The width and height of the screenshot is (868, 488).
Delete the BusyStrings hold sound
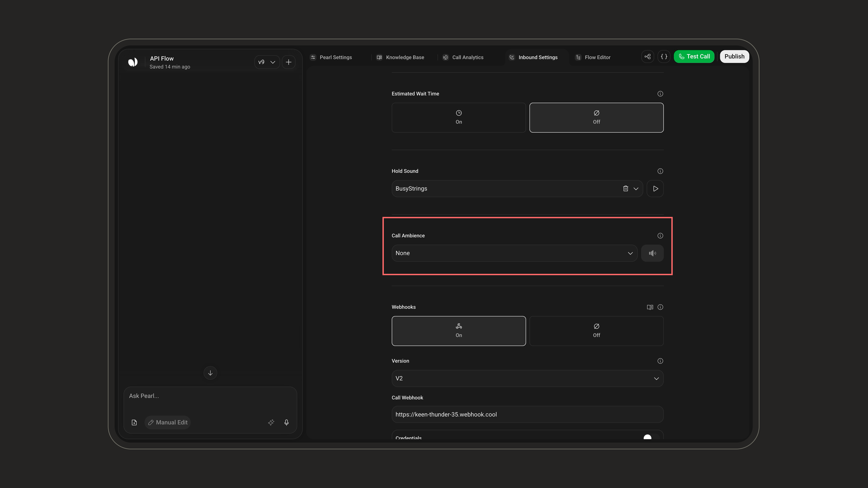point(625,189)
